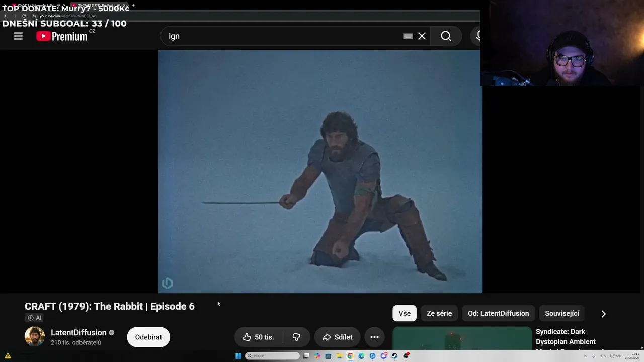The width and height of the screenshot is (644, 362).
Task: Select the 'Související' filter chip
Action: [x=562, y=313]
